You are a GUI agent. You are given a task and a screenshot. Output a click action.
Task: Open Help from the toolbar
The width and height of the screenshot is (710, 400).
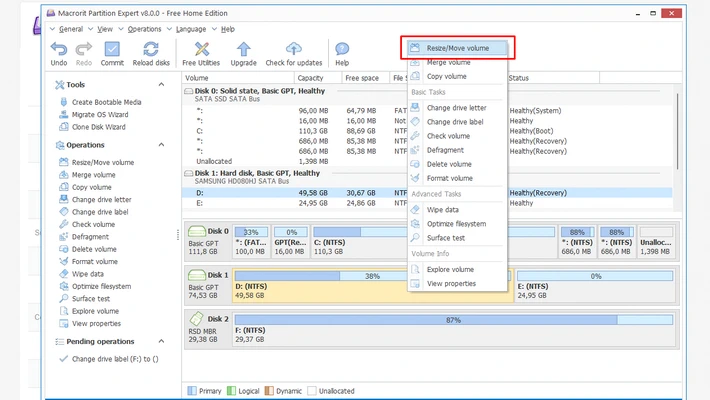point(342,53)
